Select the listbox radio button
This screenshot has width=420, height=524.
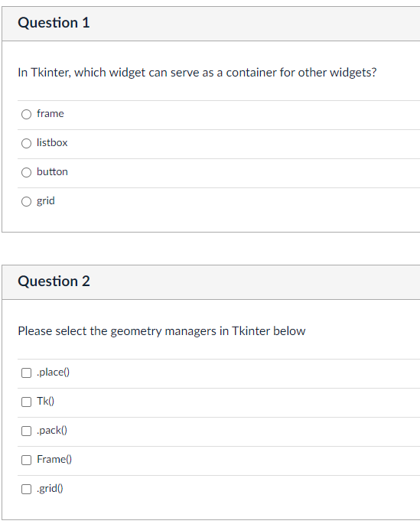tap(27, 143)
